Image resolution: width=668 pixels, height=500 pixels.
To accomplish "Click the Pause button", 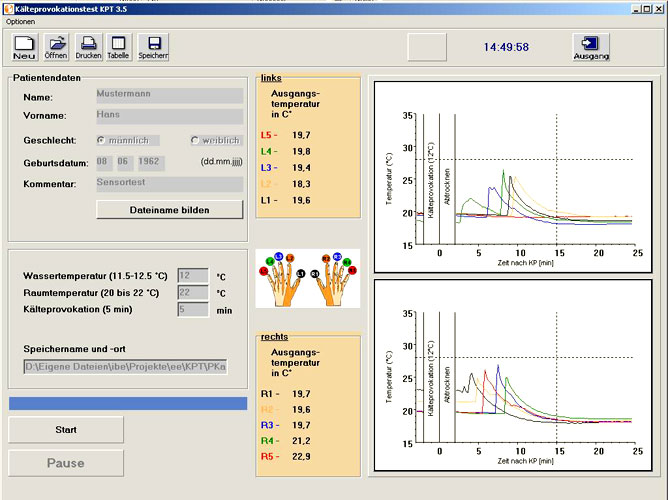I will click(x=66, y=463).
